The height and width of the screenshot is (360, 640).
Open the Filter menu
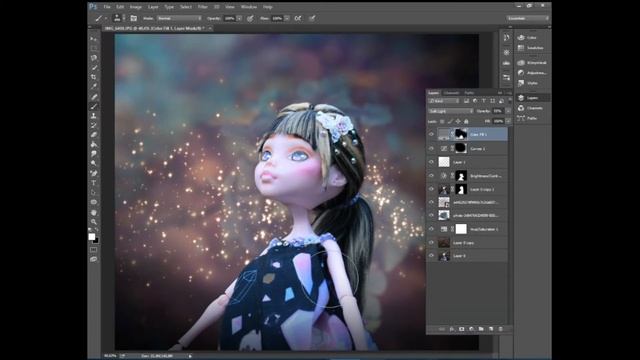[203, 7]
